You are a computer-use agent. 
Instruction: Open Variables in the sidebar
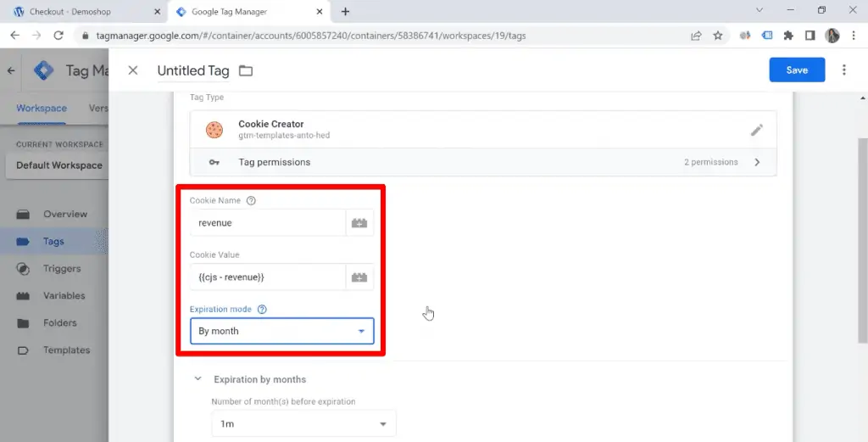64,295
